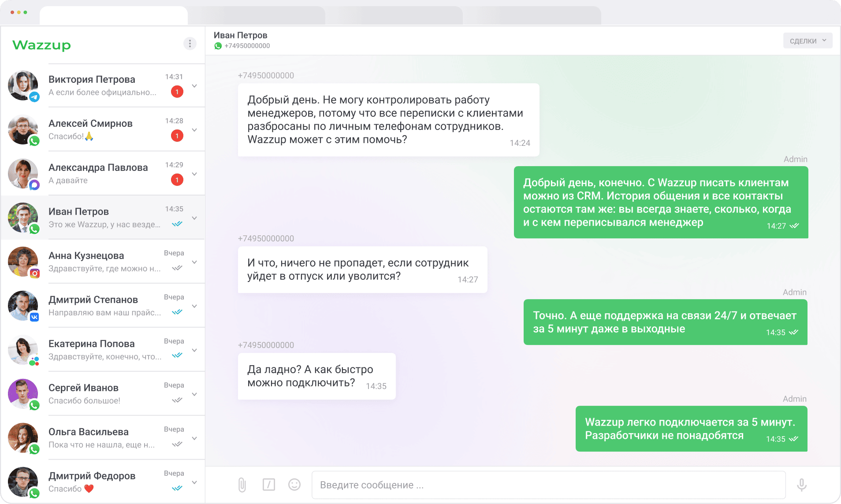Screen dimensions: 841x504
Task: Expand chevron for Анна Кузнецова chat
Action: tap(194, 262)
